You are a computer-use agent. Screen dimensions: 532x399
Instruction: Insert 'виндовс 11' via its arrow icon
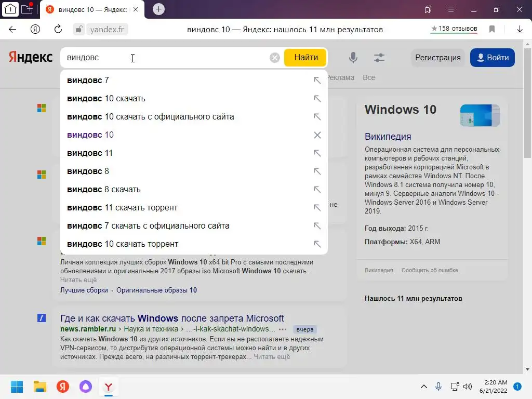(317, 153)
